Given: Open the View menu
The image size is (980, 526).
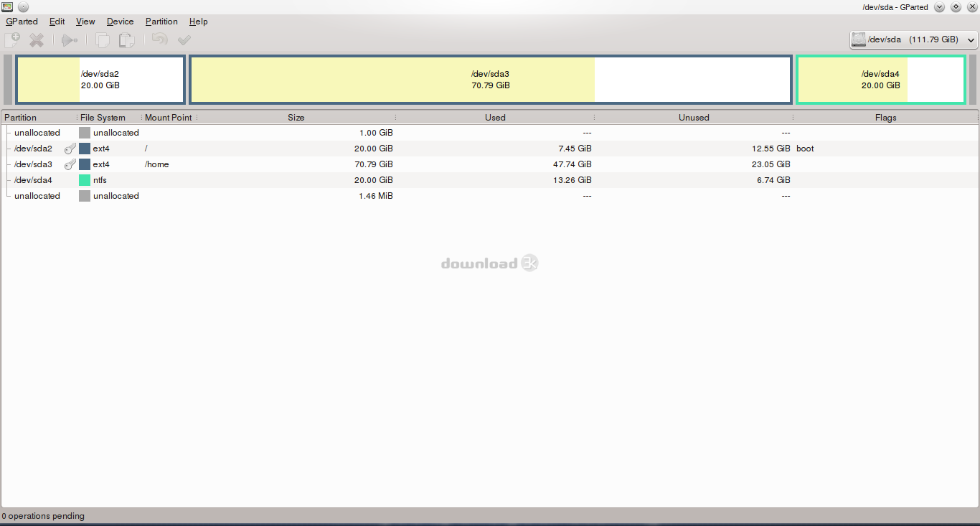Looking at the screenshot, I should (85, 22).
